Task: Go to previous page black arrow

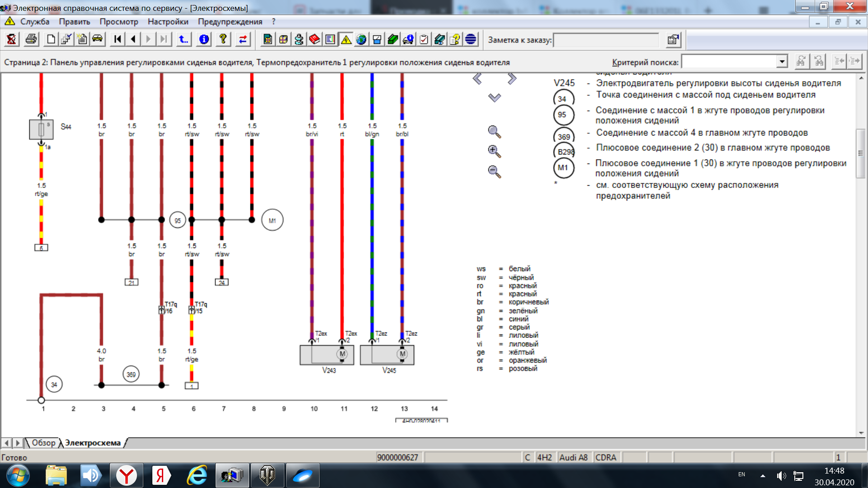Action: click(x=133, y=40)
